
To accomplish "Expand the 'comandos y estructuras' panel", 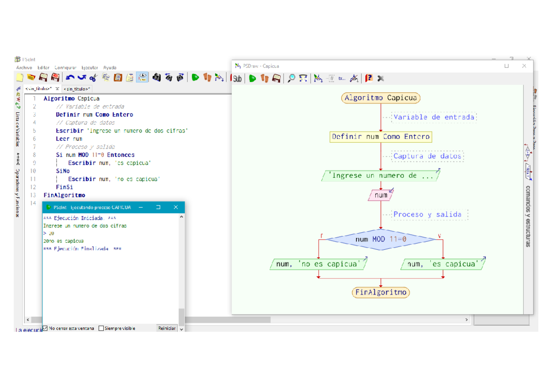I will (x=528, y=216).
